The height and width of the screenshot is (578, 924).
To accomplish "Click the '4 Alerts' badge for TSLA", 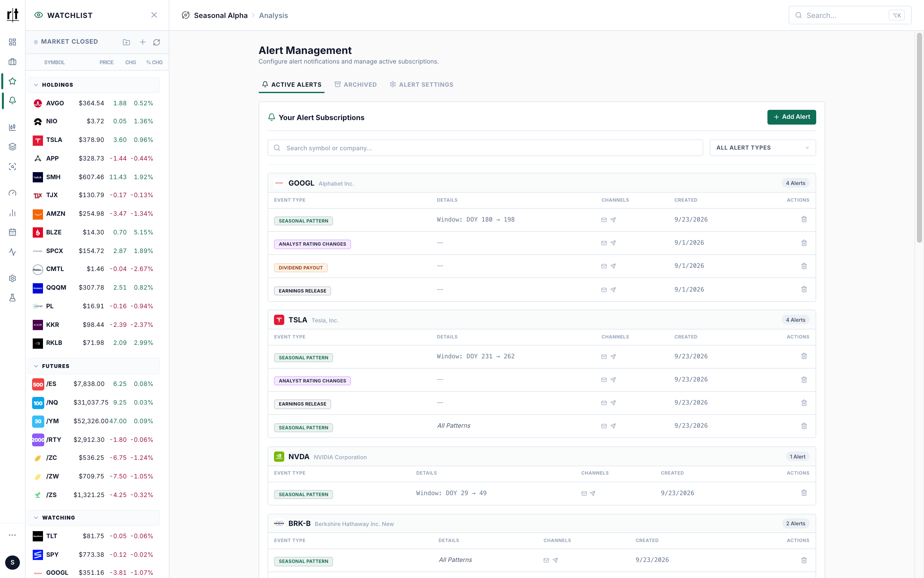I will [x=795, y=320].
